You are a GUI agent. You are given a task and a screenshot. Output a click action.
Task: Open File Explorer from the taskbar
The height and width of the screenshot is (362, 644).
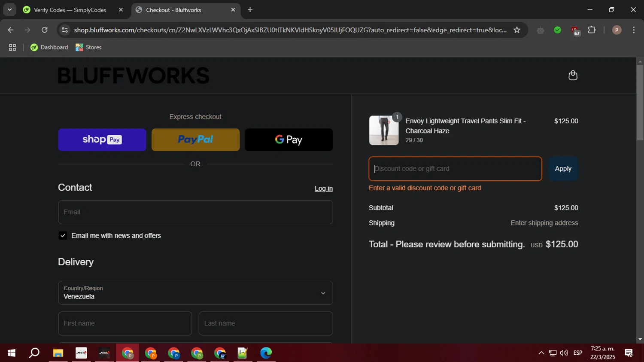(58, 353)
